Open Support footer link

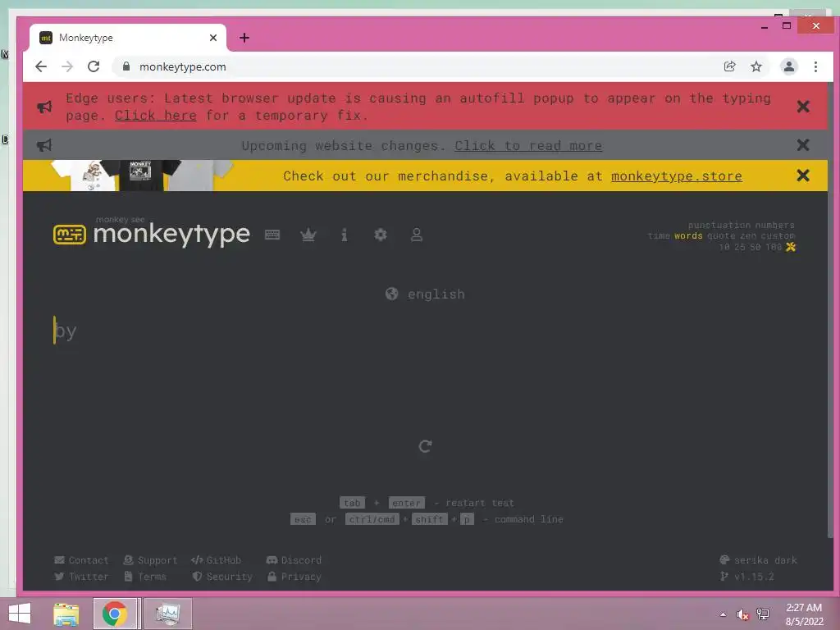150,559
